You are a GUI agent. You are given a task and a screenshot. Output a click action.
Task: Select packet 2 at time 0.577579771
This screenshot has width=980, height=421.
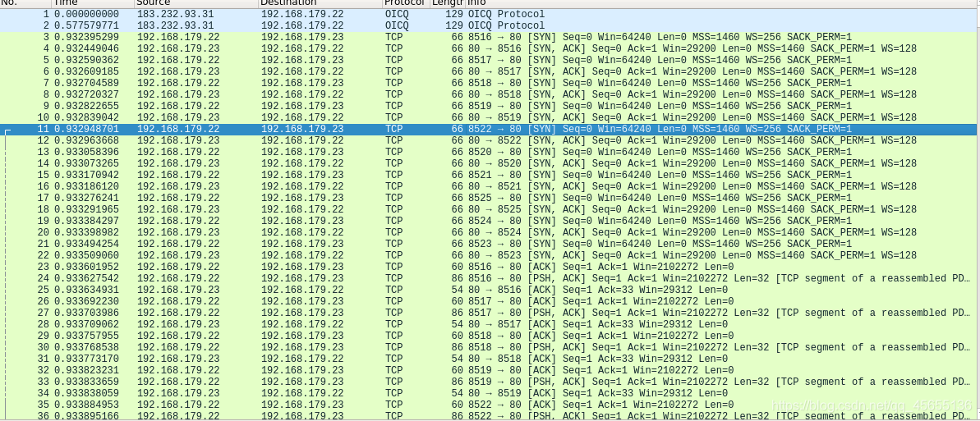(490, 25)
